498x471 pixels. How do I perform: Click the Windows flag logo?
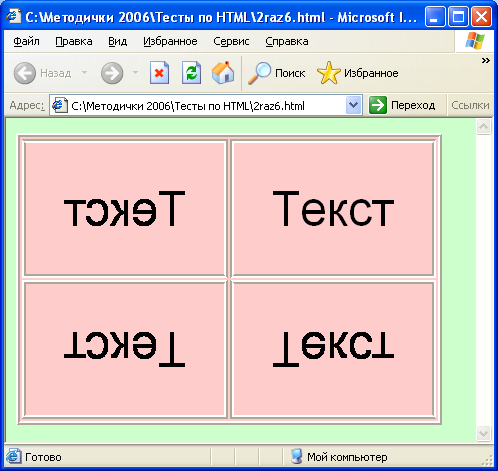[x=475, y=41]
